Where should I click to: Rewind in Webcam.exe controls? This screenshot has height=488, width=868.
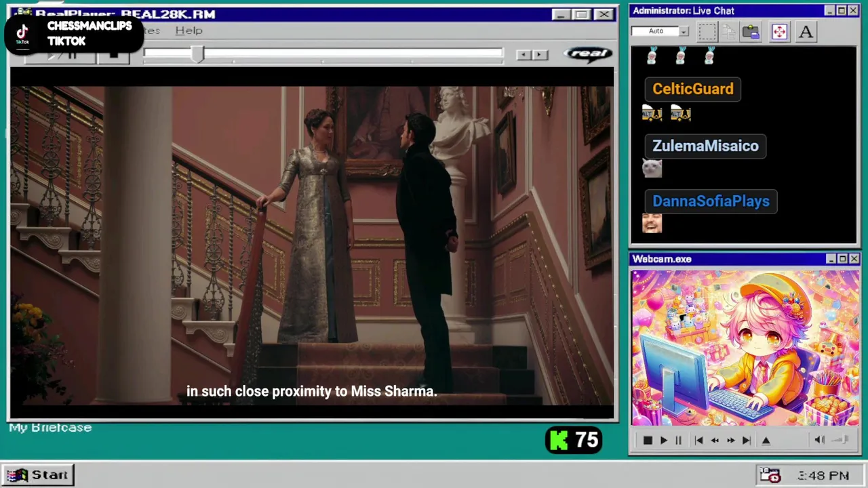pyautogui.click(x=715, y=441)
